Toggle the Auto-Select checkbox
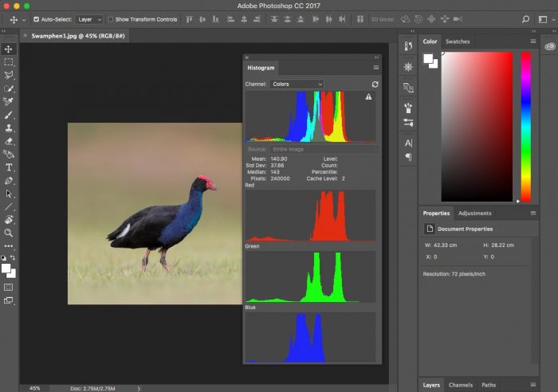This screenshot has width=558, height=392. (36, 18)
